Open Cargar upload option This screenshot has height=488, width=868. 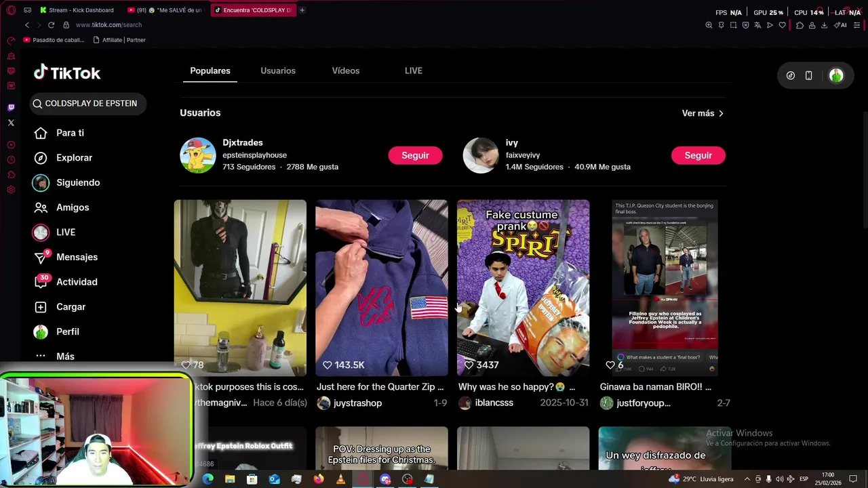coord(61,307)
